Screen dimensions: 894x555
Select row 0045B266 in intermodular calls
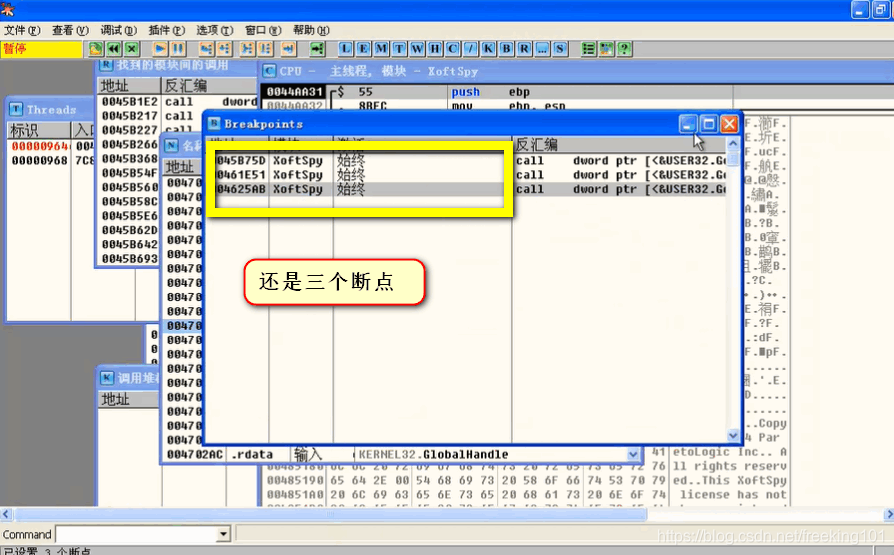click(x=129, y=144)
